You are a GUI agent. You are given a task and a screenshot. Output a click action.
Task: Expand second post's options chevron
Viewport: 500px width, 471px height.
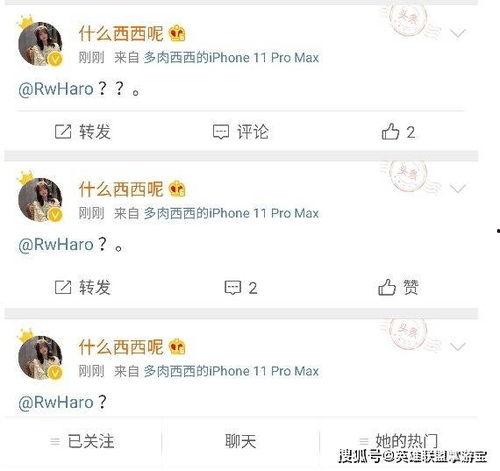tap(457, 189)
